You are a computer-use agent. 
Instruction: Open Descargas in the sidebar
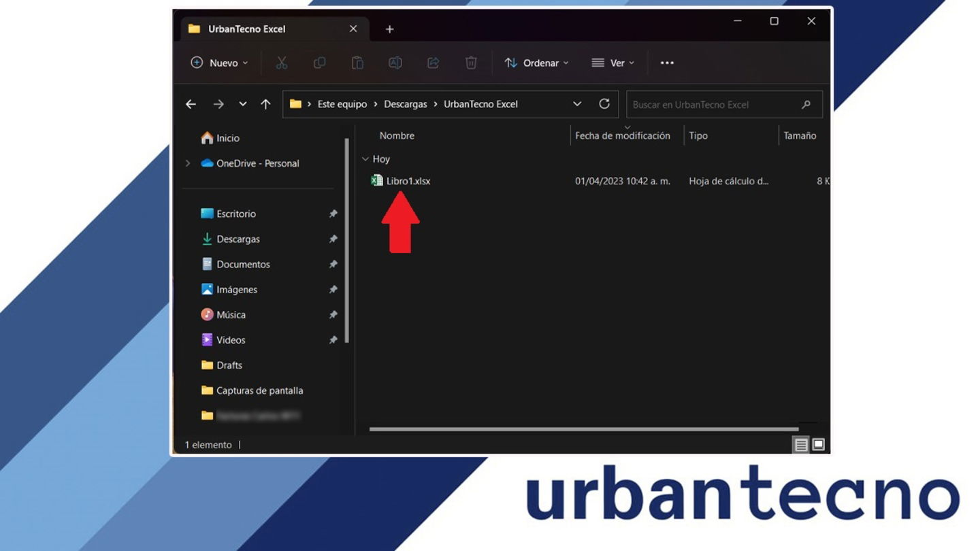[x=231, y=239]
